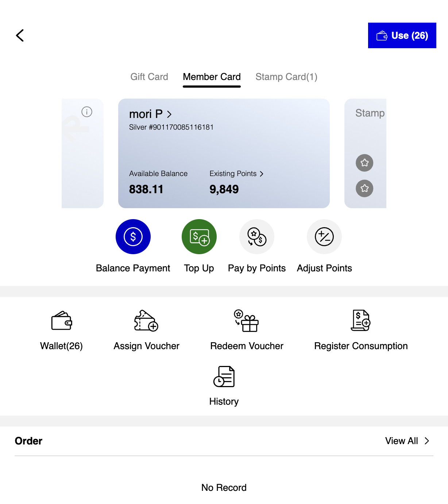Click View All orders link
This screenshot has height=504, width=448.
[x=407, y=441]
